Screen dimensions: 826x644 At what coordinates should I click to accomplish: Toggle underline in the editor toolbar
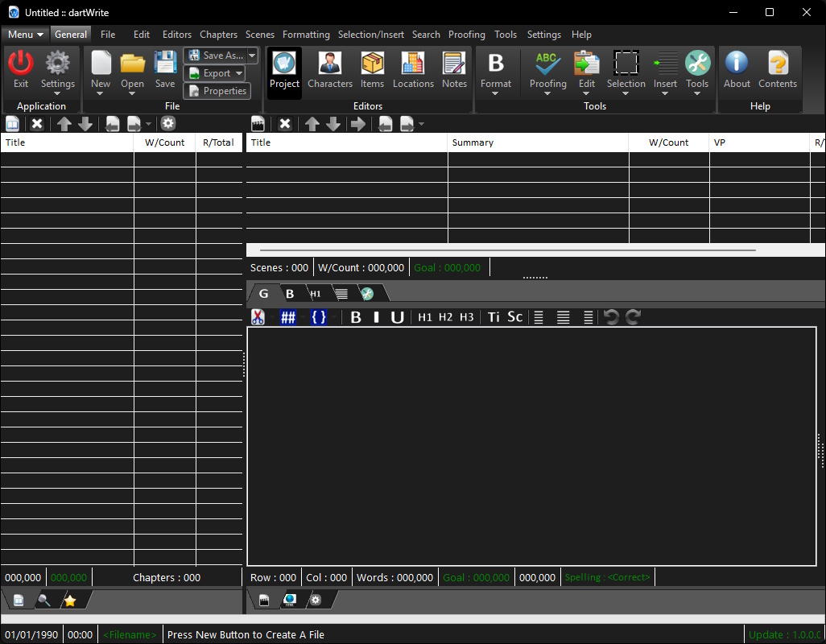coord(397,317)
